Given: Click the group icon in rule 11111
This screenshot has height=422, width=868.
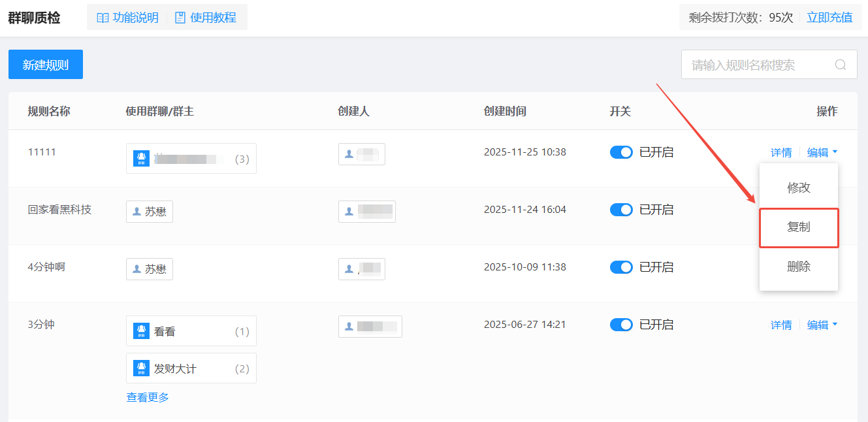Looking at the screenshot, I should click(141, 159).
